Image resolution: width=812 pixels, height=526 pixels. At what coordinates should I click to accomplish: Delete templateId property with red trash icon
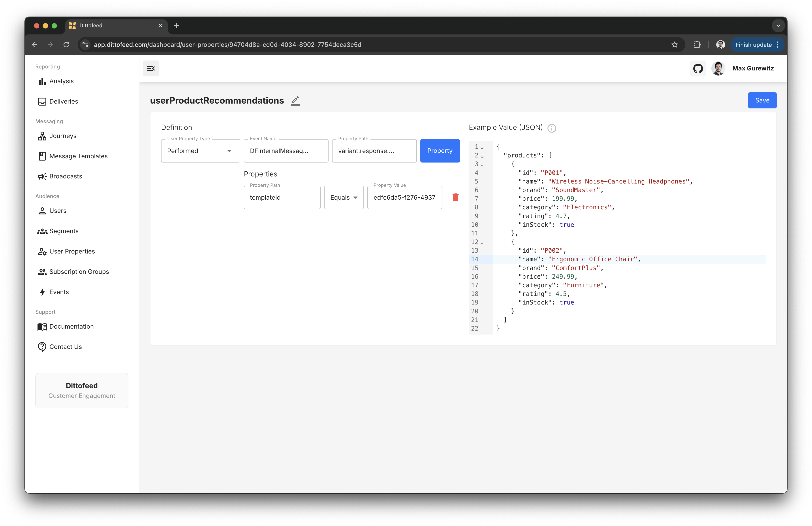[x=455, y=197]
